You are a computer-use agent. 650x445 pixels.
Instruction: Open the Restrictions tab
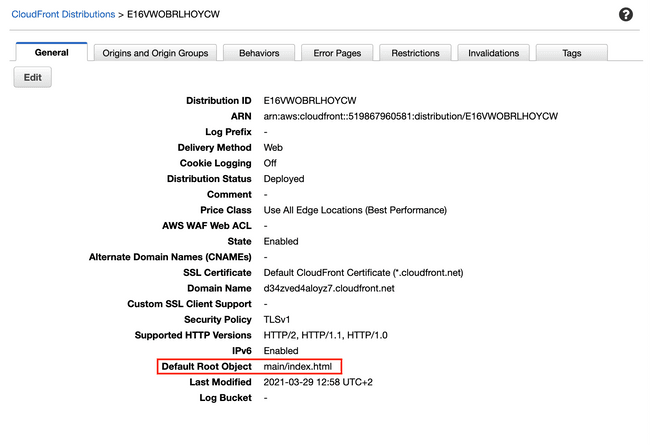[x=415, y=53]
